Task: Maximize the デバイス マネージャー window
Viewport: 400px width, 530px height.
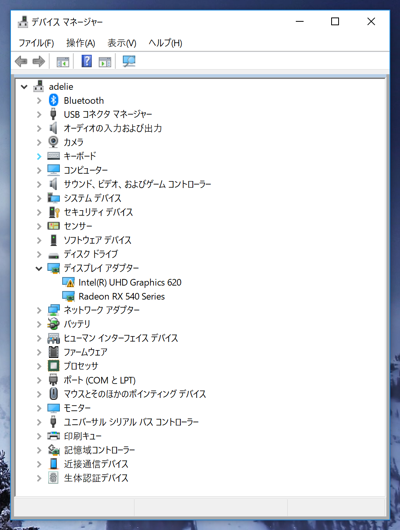Action: tap(335, 22)
